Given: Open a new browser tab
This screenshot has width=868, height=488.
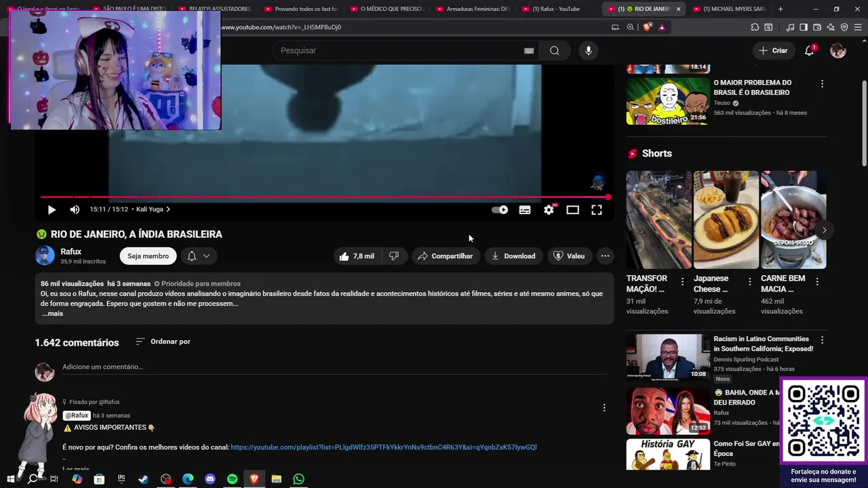Looking at the screenshot, I should point(781,9).
